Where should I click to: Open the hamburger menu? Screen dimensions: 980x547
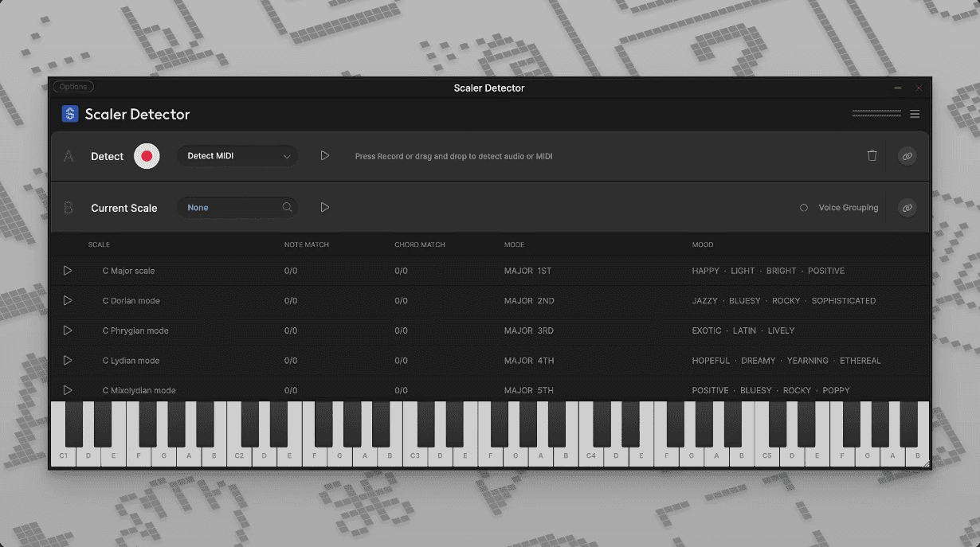[x=915, y=114]
